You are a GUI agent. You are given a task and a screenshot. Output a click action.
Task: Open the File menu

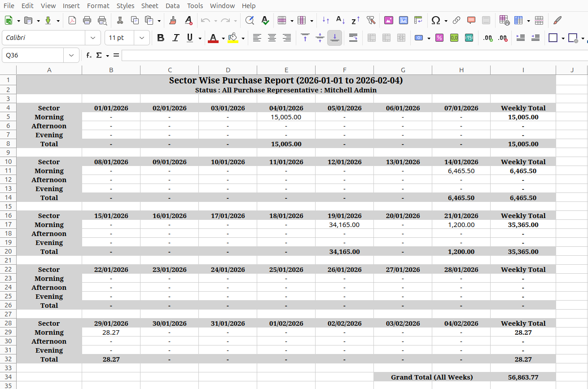pyautogui.click(x=9, y=5)
